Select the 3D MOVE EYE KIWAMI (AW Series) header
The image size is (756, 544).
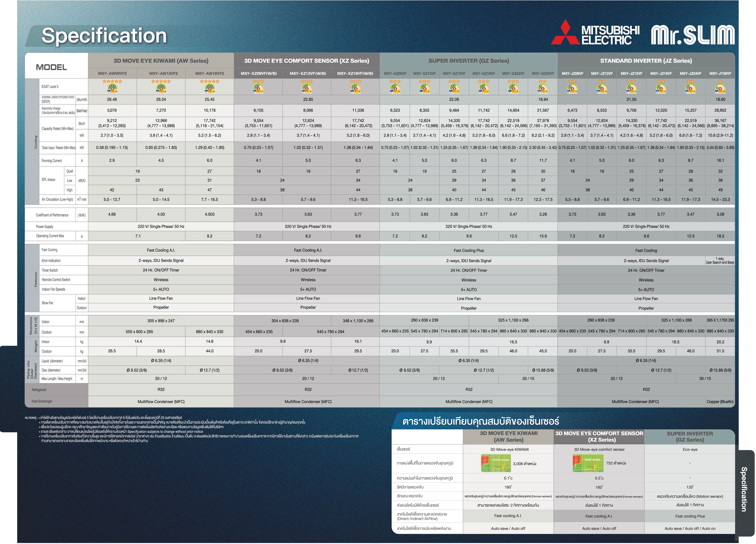(x=161, y=61)
